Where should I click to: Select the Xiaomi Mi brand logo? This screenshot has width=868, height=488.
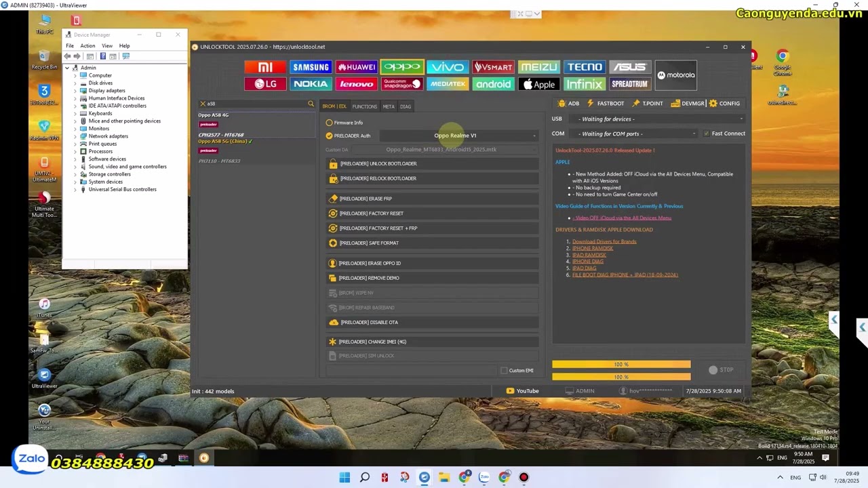[x=265, y=67]
